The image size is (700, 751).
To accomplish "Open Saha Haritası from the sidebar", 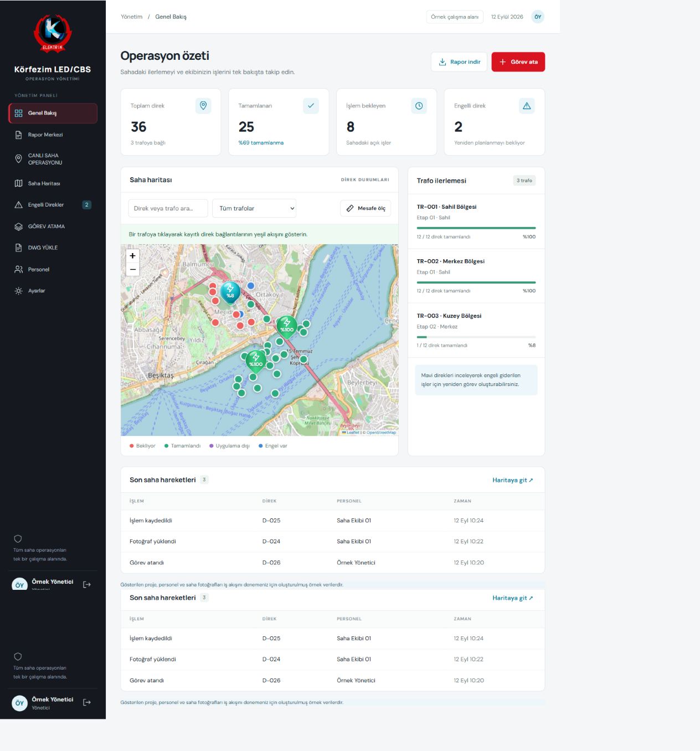I will tap(53, 183).
